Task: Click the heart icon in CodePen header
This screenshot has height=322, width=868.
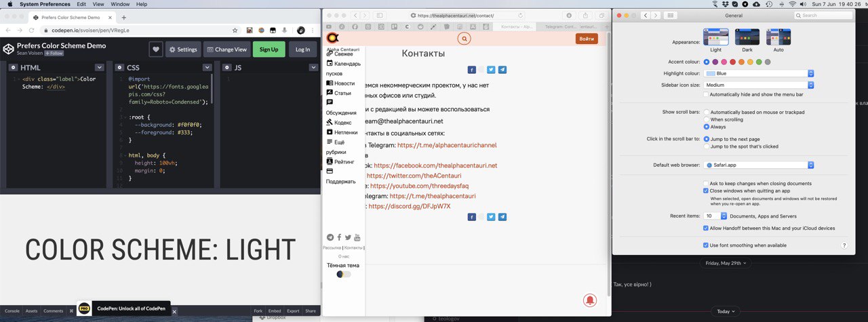Action: coord(156,49)
